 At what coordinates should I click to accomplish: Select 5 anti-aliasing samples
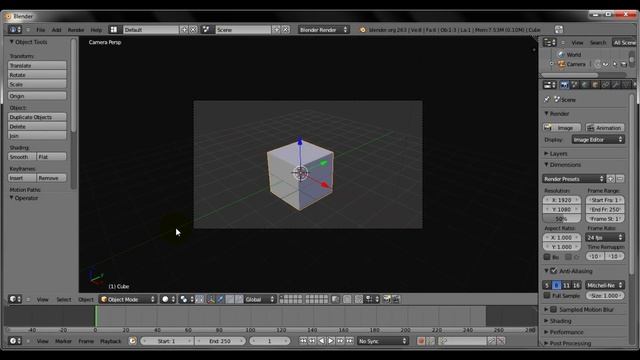pyautogui.click(x=547, y=285)
